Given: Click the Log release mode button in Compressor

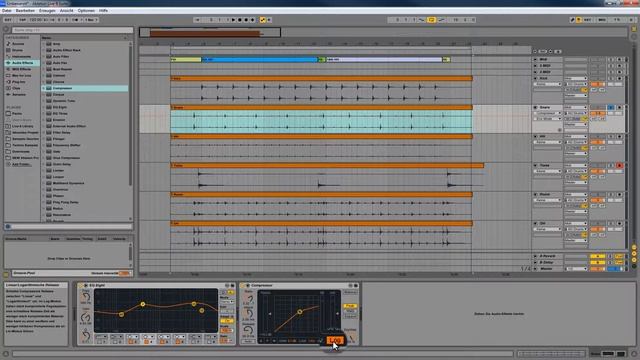Looking at the screenshot, I should (334, 340).
